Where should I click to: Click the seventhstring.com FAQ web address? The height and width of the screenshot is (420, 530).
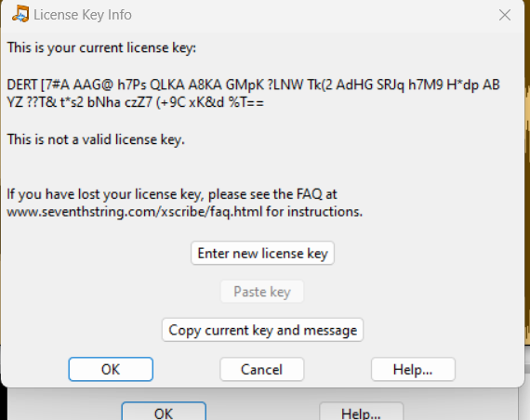tap(135, 212)
